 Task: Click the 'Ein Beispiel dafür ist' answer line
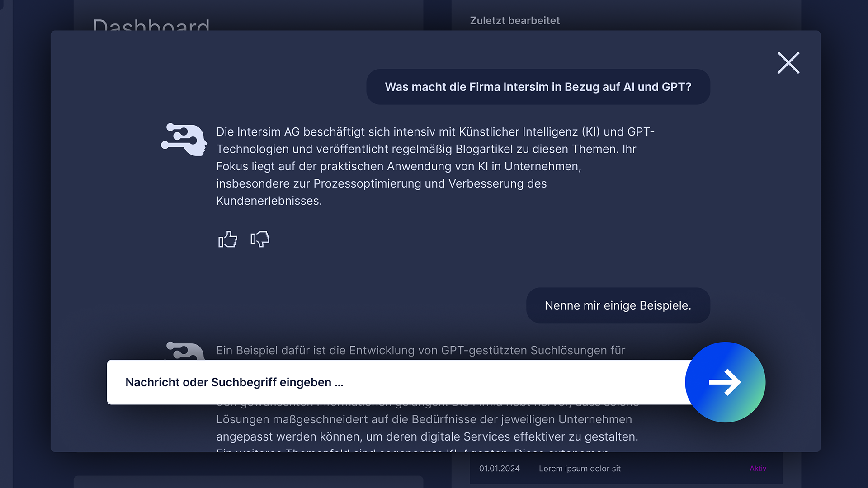[x=420, y=351]
